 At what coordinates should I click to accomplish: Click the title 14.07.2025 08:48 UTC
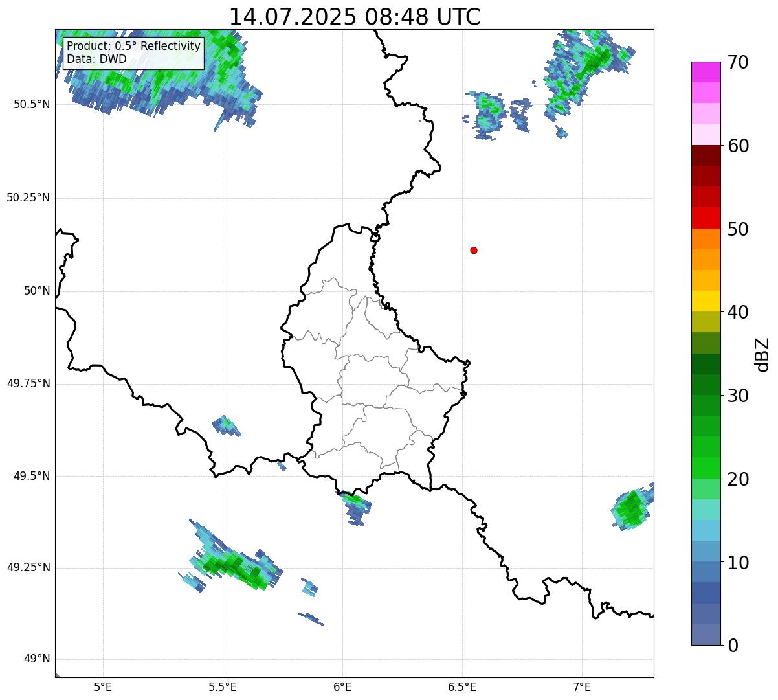[x=355, y=16]
